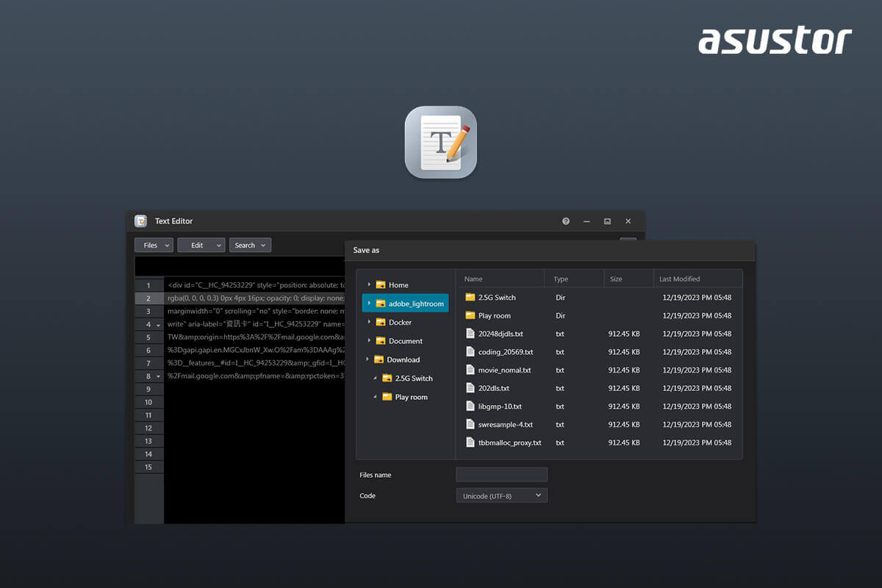Expand the Docker tree node arrow
The width and height of the screenshot is (882, 588).
[x=369, y=322]
